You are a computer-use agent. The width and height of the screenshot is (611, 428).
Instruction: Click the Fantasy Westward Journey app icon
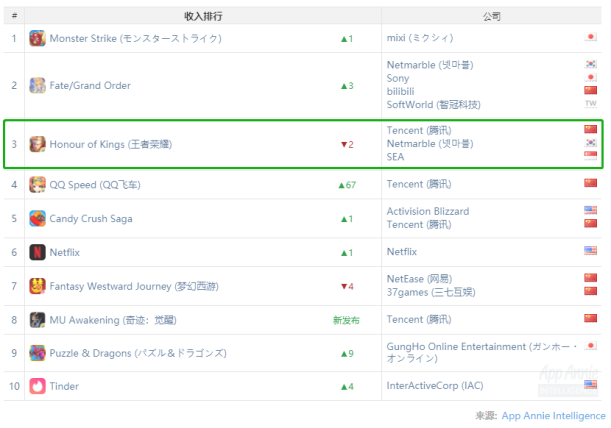(x=37, y=286)
